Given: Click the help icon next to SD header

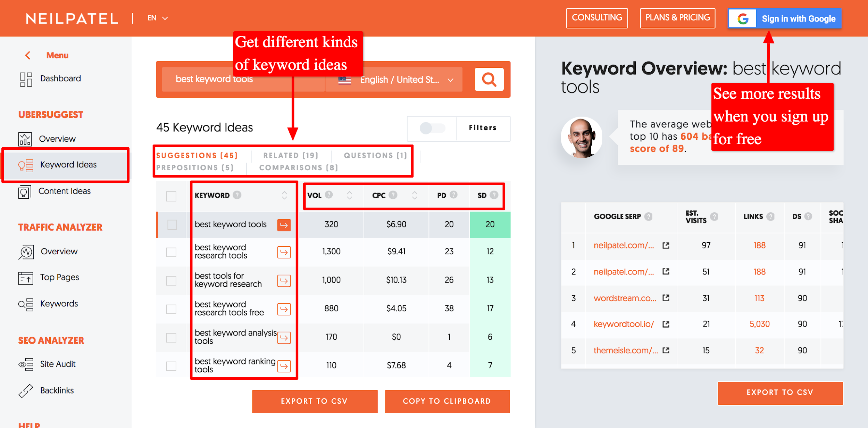Looking at the screenshot, I should pyautogui.click(x=494, y=195).
